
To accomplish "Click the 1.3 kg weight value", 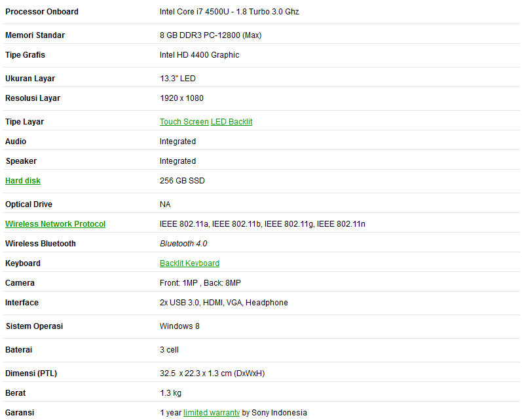I will [x=170, y=393].
